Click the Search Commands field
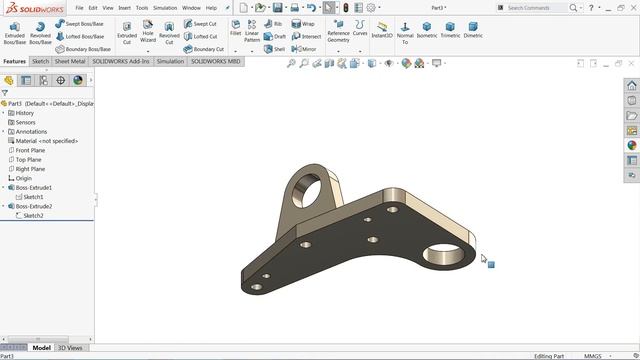640x360 pixels. 536,8
